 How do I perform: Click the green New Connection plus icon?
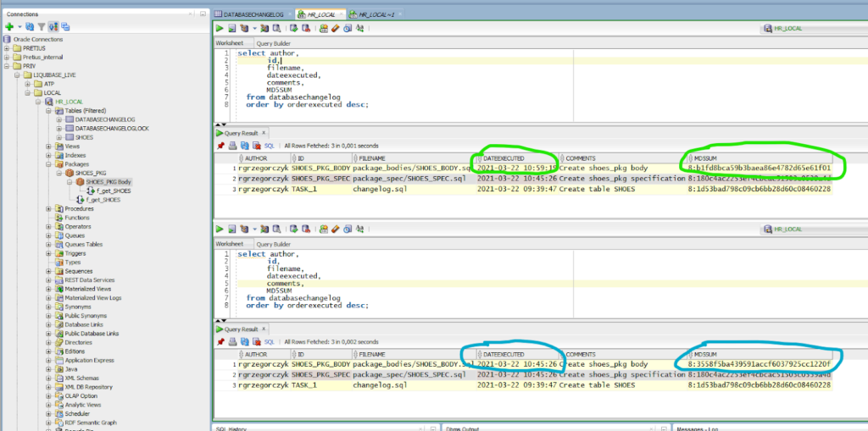point(8,26)
